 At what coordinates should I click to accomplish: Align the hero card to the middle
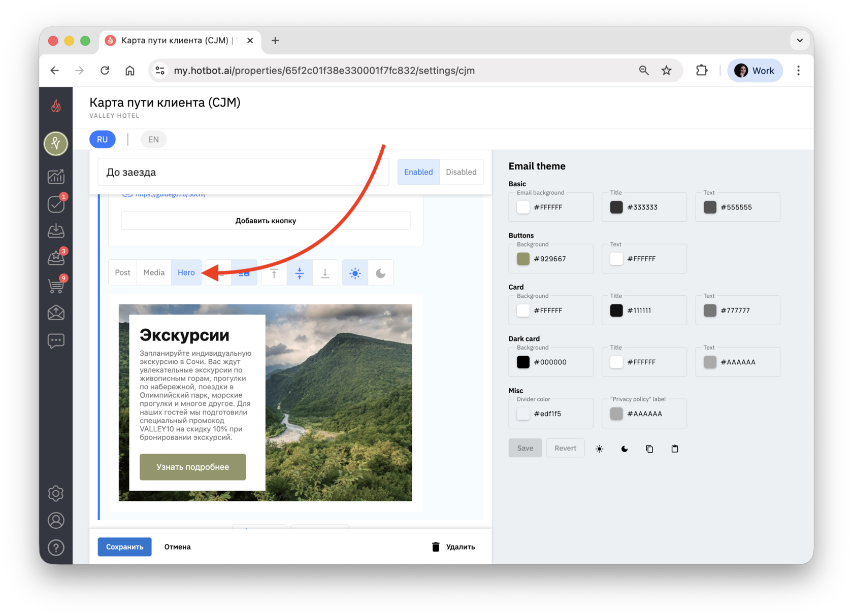click(x=300, y=273)
